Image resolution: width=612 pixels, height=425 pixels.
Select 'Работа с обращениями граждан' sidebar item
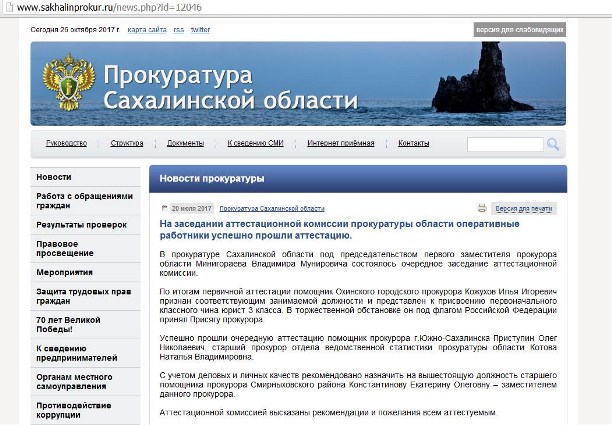point(85,201)
